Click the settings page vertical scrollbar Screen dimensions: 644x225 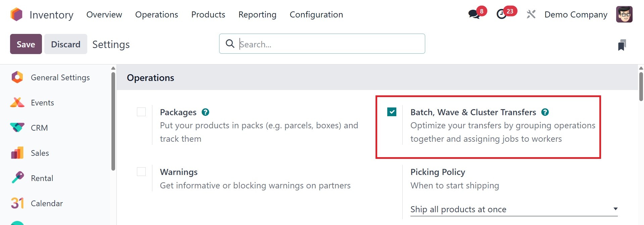641,87
